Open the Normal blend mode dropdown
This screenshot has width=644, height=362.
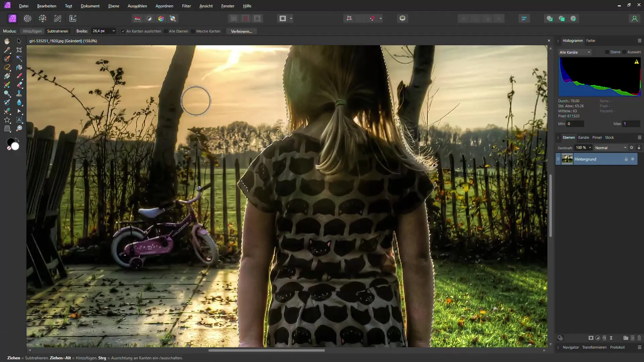pyautogui.click(x=610, y=148)
